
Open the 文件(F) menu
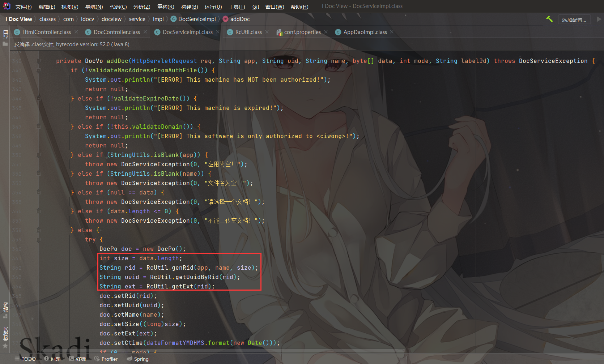[x=24, y=7]
